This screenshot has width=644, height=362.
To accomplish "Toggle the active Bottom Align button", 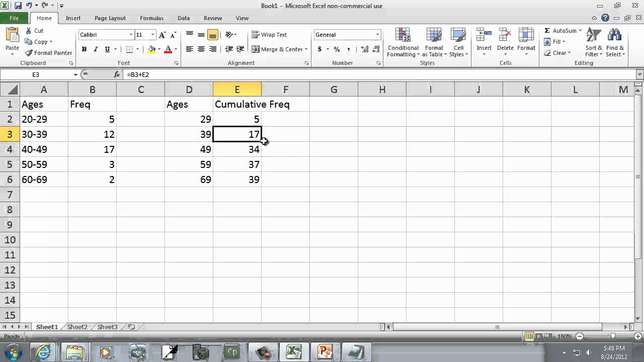I will coord(213,35).
